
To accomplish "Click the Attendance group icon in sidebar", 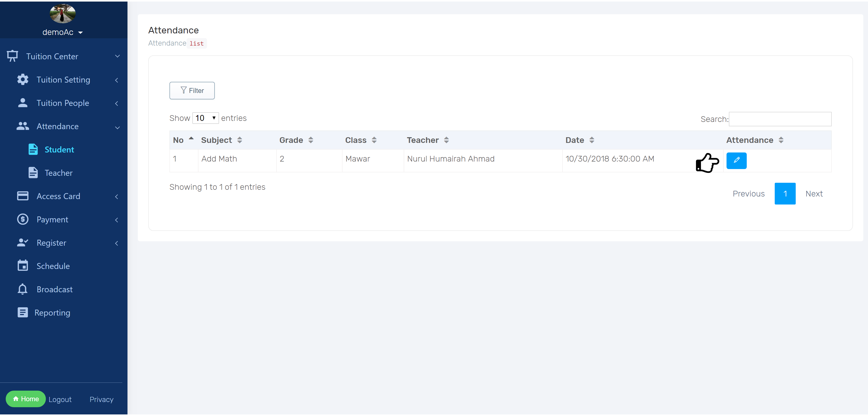I will [x=23, y=126].
